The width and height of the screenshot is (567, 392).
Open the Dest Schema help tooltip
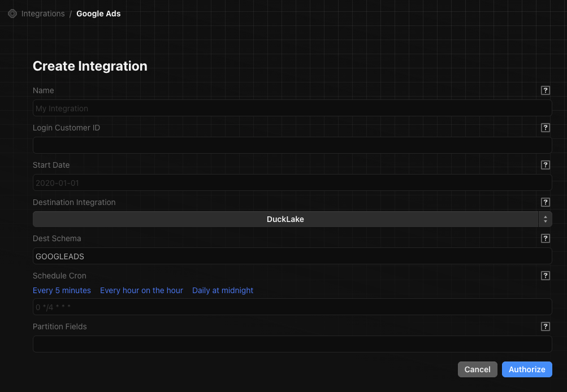coord(545,238)
